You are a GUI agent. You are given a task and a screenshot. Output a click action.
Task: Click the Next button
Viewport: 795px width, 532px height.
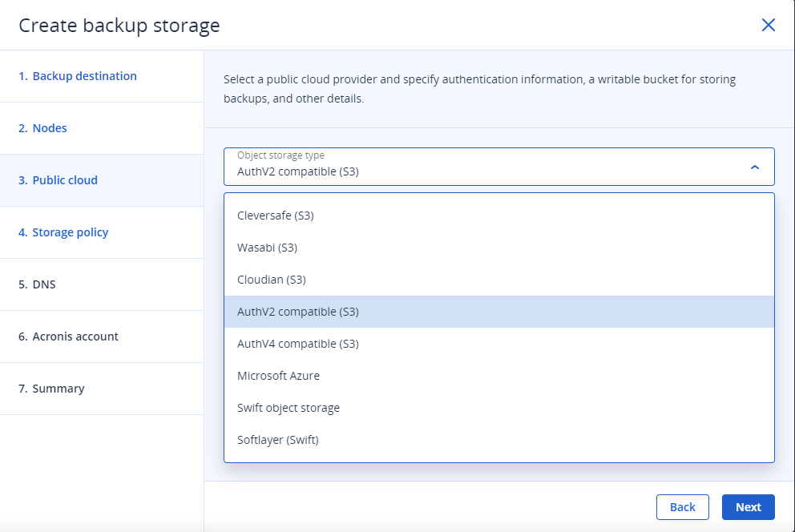point(749,507)
